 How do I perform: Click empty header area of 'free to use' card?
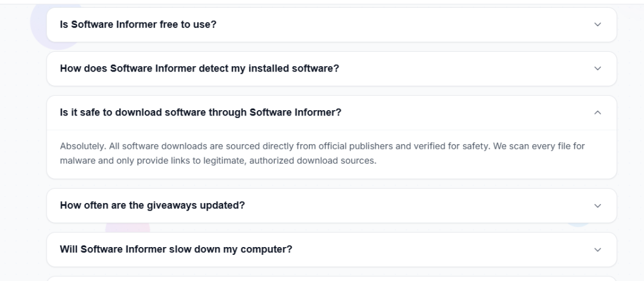(405, 24)
